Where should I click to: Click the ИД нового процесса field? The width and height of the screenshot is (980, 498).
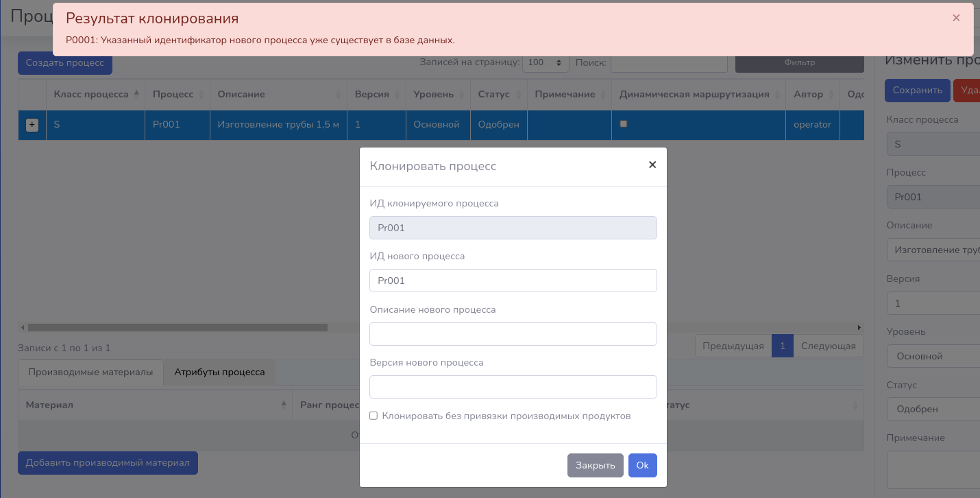point(513,281)
